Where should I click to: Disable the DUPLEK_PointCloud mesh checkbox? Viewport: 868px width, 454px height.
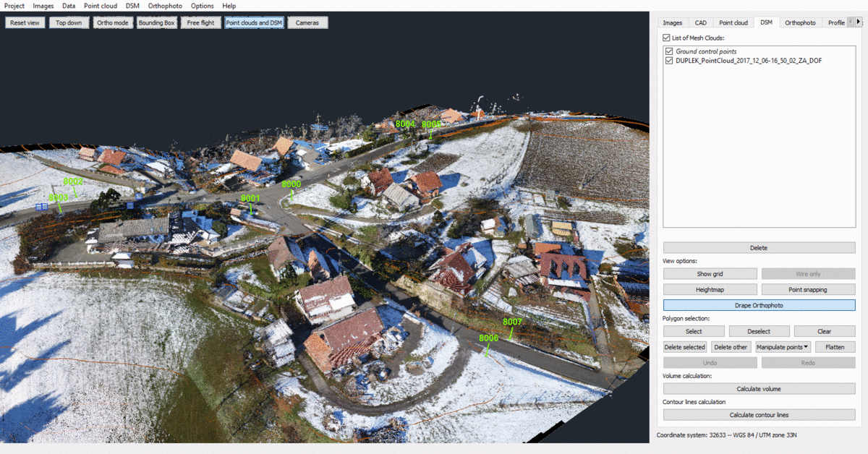coord(669,61)
